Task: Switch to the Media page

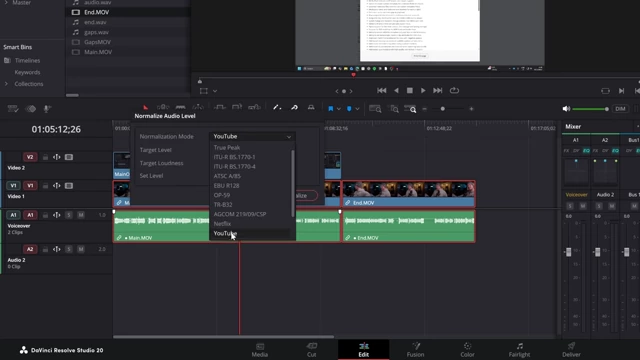Action: [260, 350]
